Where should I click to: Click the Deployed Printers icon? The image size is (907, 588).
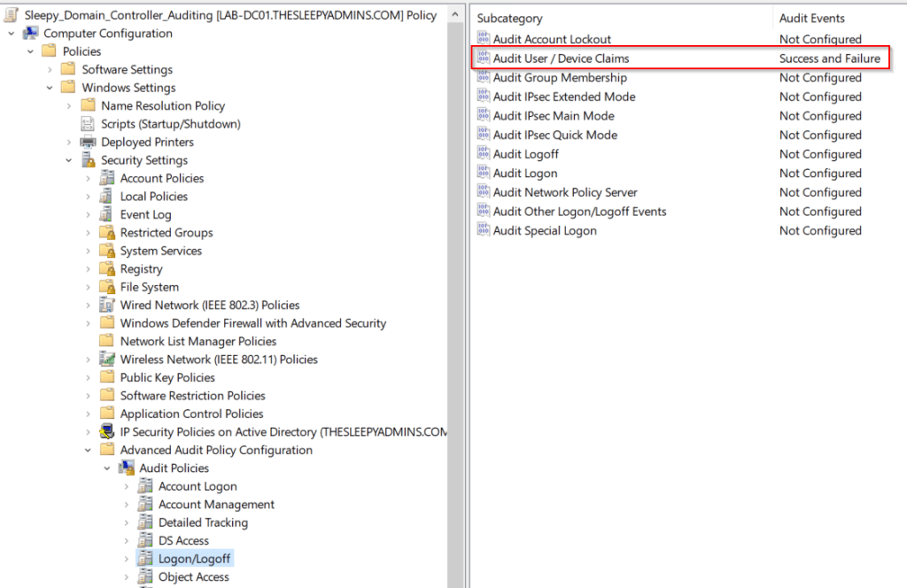point(88,142)
